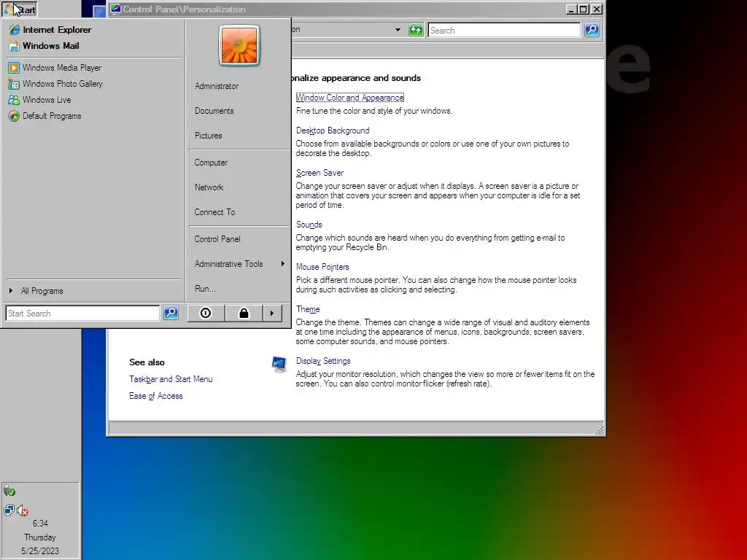The height and width of the screenshot is (560, 747).
Task: Open Default Programs
Action: click(x=44, y=116)
